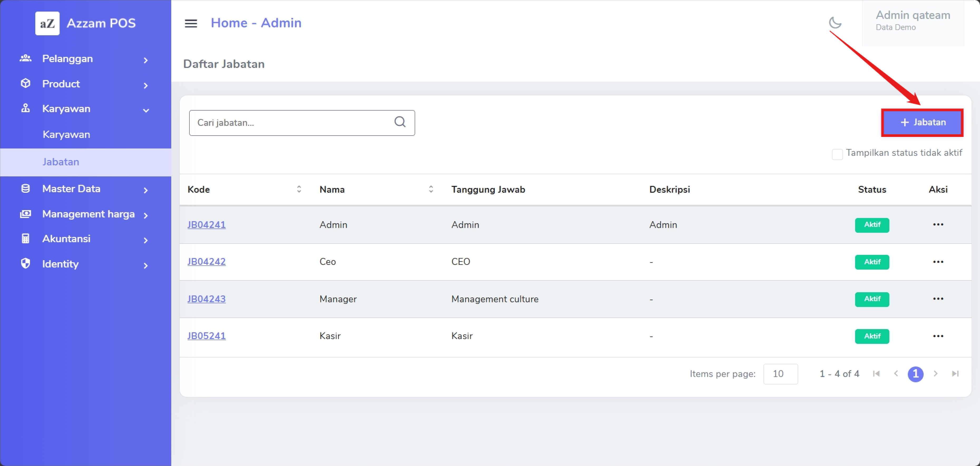This screenshot has width=980, height=466.
Task: Go to last page pagination icon
Action: 955,374
